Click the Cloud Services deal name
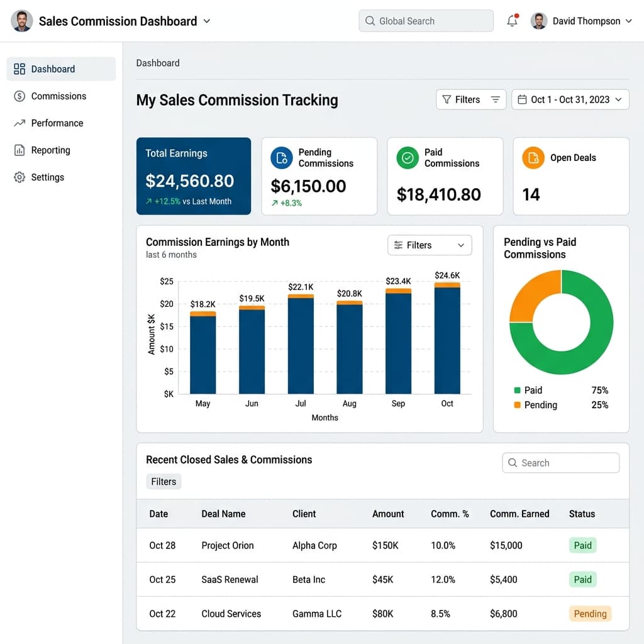This screenshot has width=644, height=644. pos(231,614)
